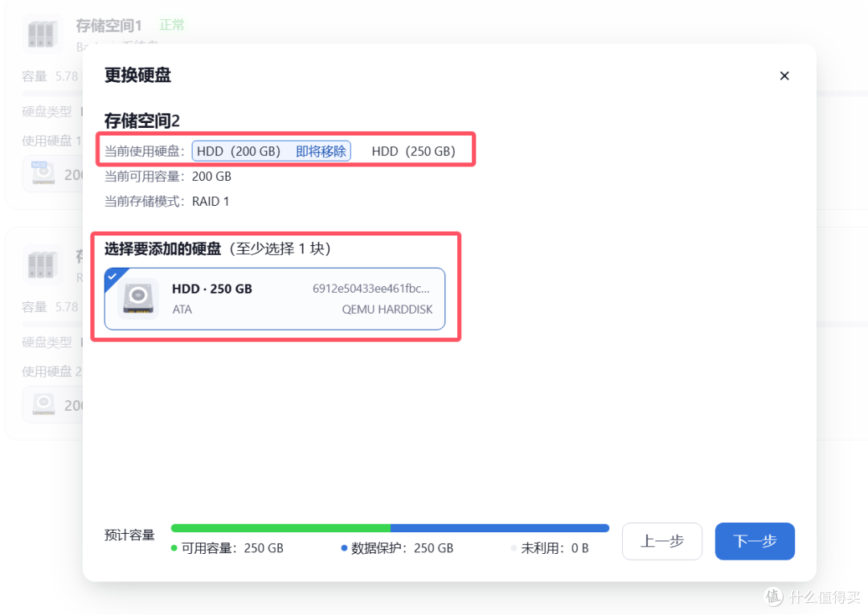Click the NAS icon on 存储空间2 card
Viewport: 868px width, 615px height.
[41, 264]
